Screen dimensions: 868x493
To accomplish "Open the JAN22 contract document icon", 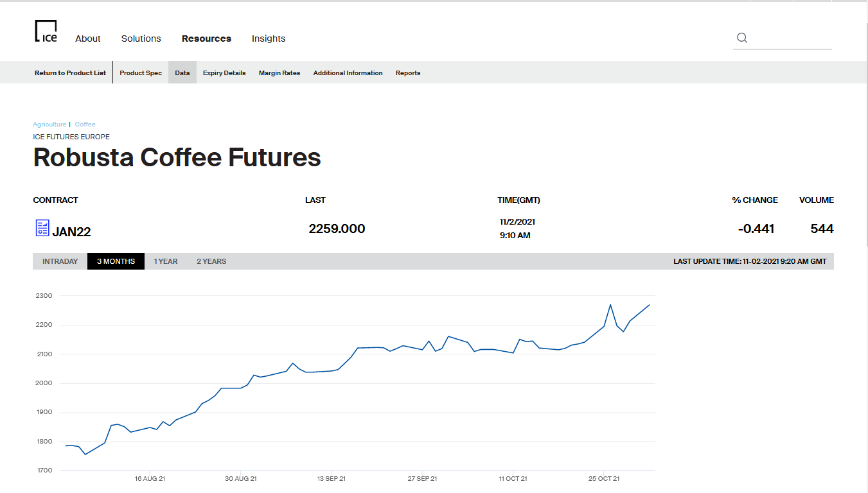I will [42, 228].
